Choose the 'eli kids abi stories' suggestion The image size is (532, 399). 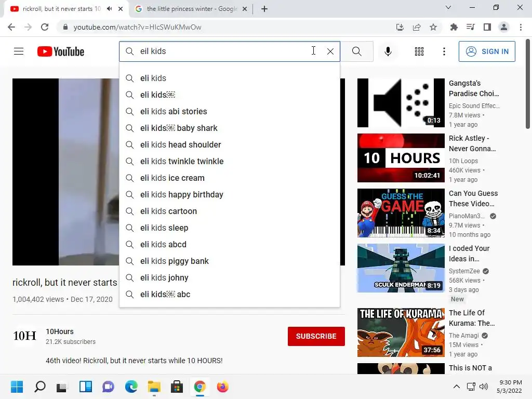[x=230, y=111]
